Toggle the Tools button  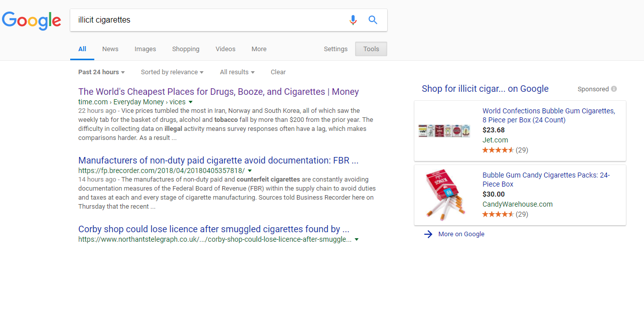point(371,49)
